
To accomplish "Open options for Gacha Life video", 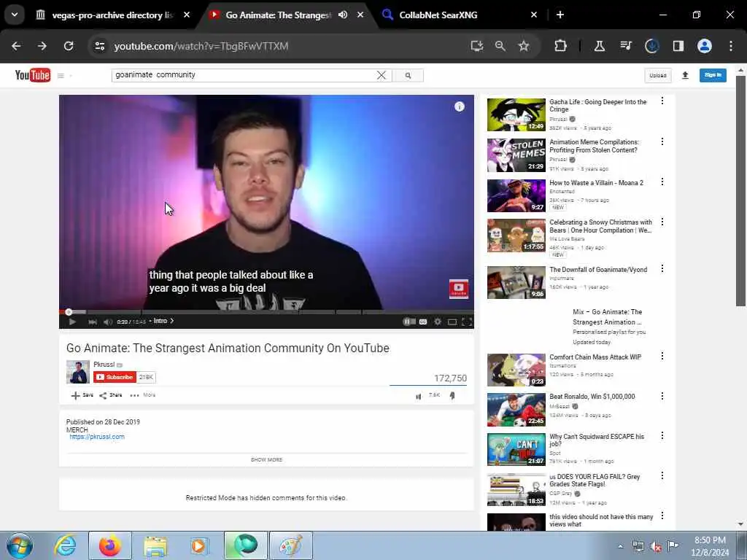I will [x=662, y=101].
